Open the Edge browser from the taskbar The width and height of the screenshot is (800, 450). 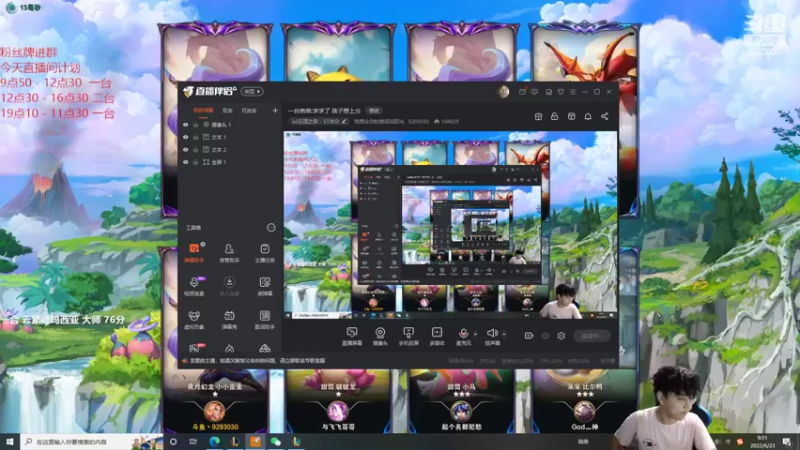(x=214, y=441)
